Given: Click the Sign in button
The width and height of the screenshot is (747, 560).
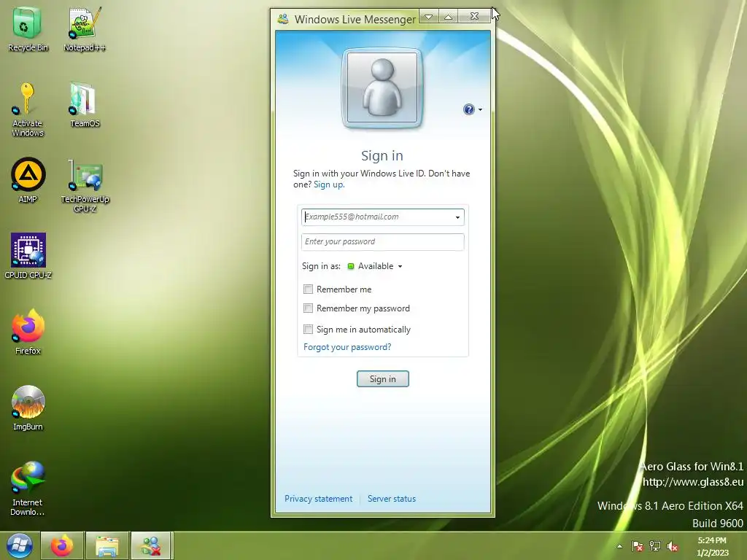Looking at the screenshot, I should 382,379.
